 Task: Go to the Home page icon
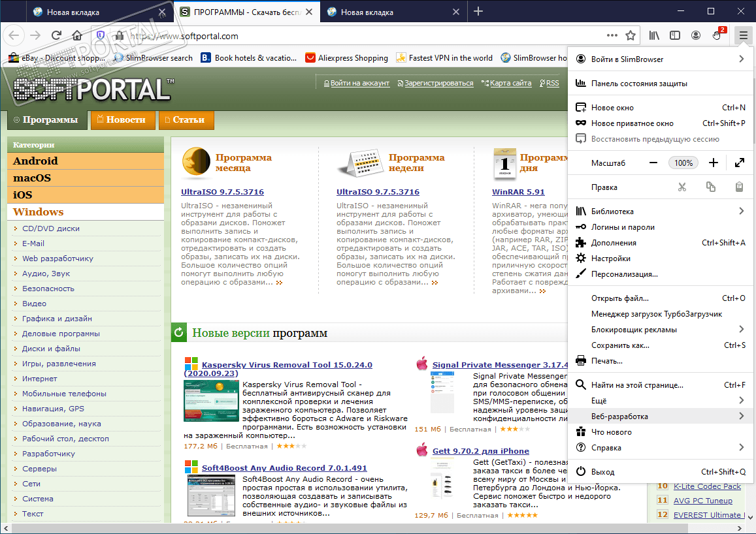pos(77,35)
